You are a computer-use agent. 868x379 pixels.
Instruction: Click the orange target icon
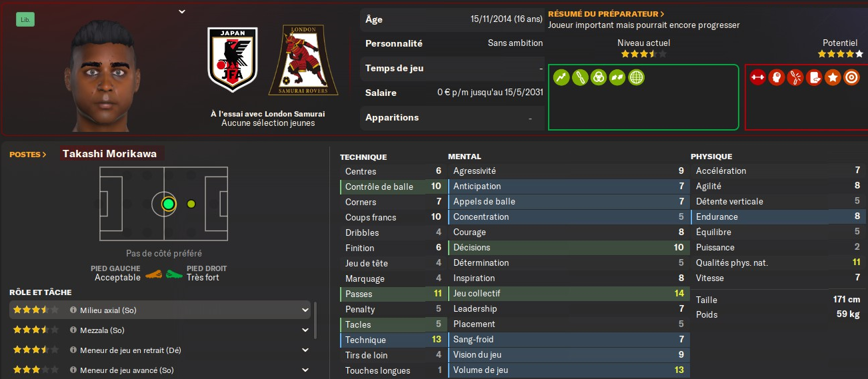(851, 78)
